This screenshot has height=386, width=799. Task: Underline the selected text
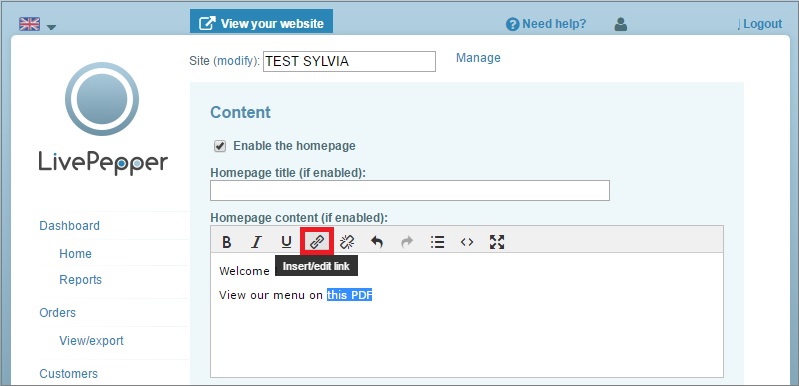click(x=286, y=242)
